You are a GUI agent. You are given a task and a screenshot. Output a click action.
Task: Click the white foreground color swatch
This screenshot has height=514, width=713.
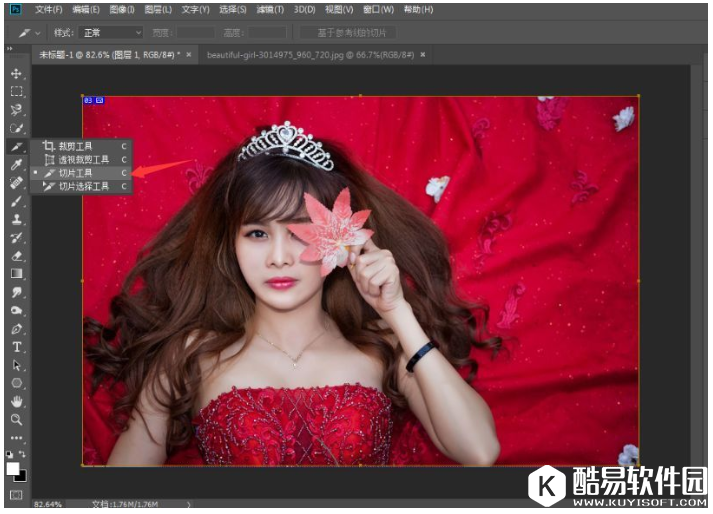pyautogui.click(x=12, y=467)
